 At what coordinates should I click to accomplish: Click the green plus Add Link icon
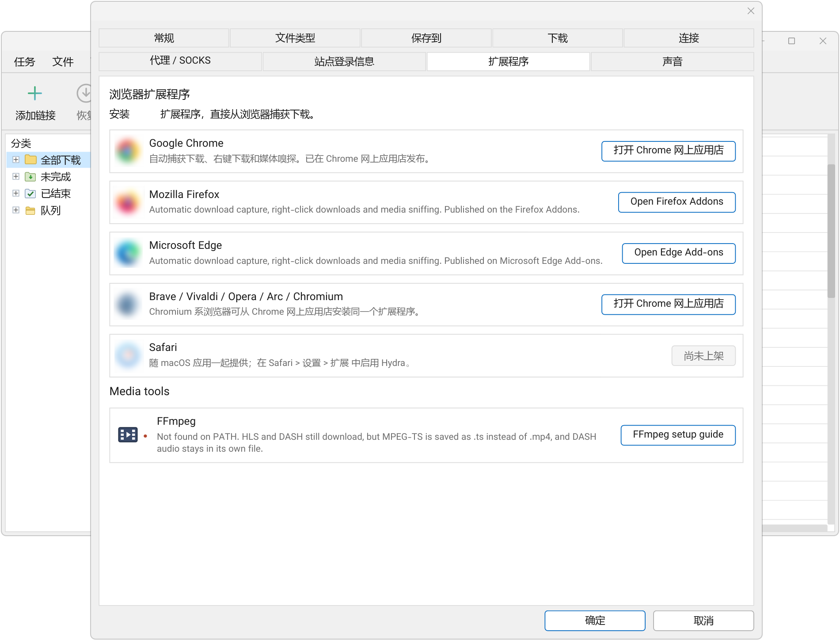pos(34,93)
